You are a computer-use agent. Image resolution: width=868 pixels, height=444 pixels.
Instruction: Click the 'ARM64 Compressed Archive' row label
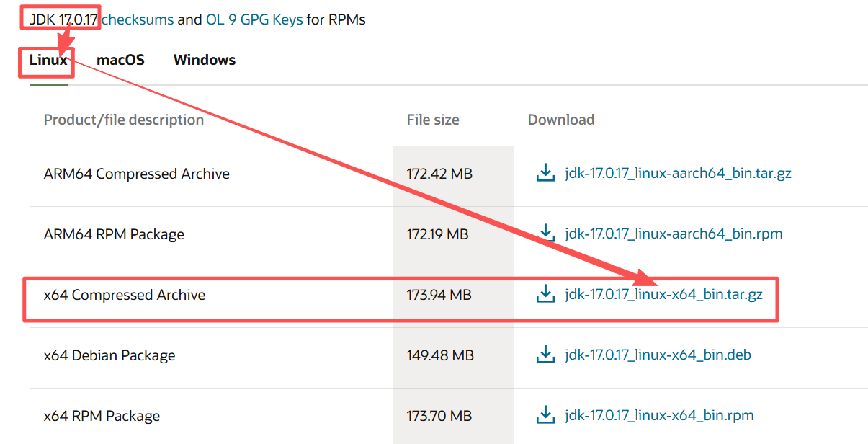coord(137,174)
